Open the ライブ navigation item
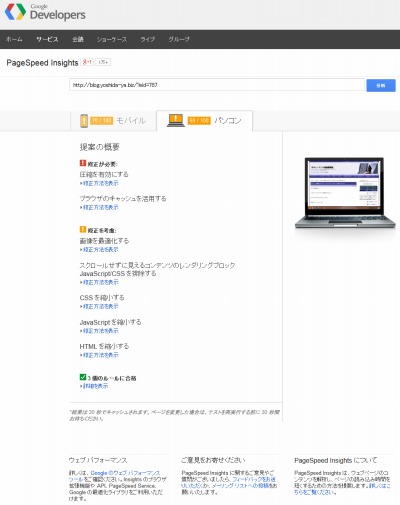This screenshot has width=400, height=505. 147,39
